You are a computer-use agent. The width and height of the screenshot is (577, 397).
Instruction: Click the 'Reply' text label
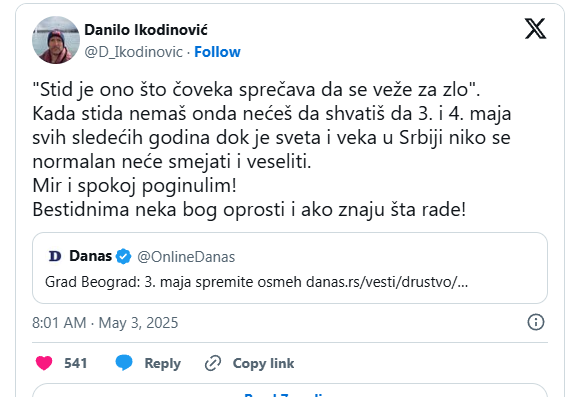(x=163, y=363)
